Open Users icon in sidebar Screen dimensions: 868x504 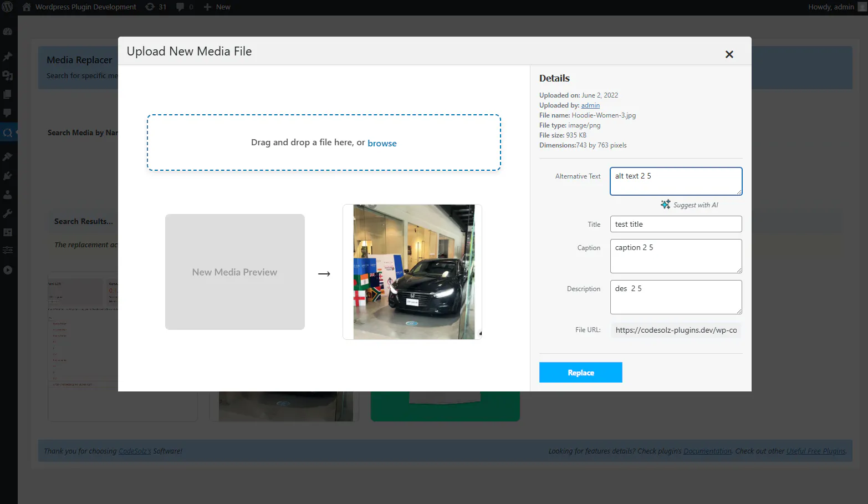click(x=8, y=195)
